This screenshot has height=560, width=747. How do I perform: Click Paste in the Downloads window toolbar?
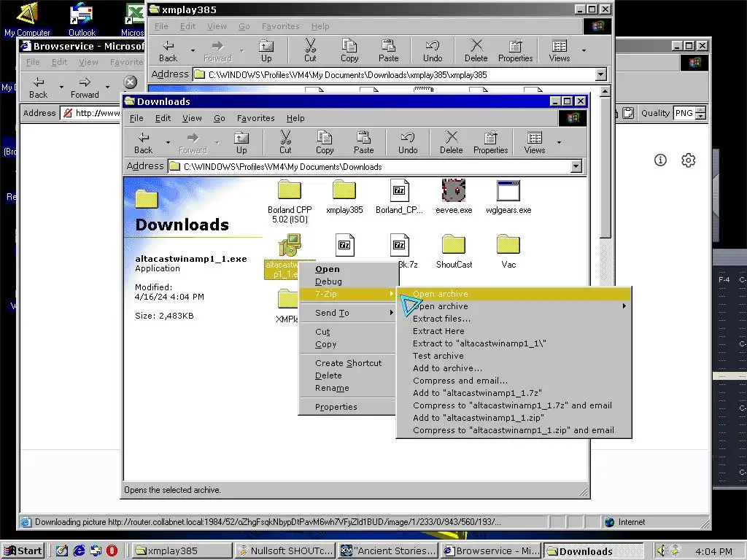click(363, 143)
